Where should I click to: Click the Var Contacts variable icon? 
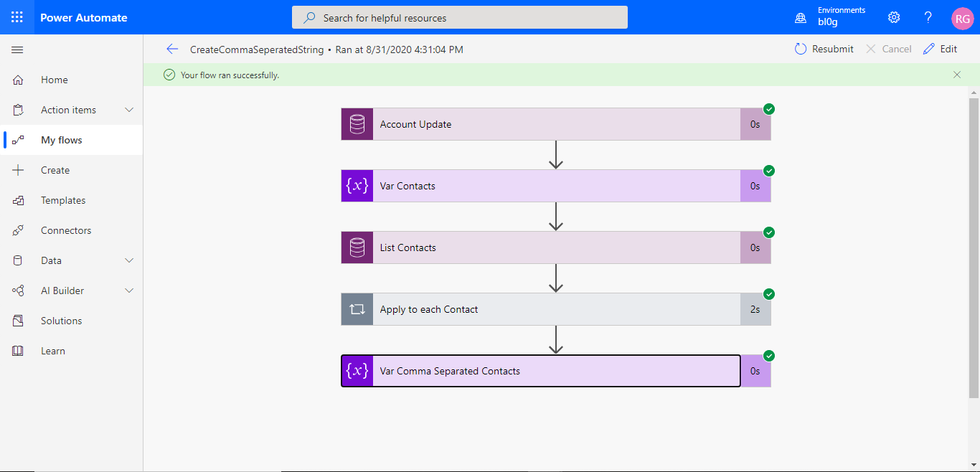(357, 186)
